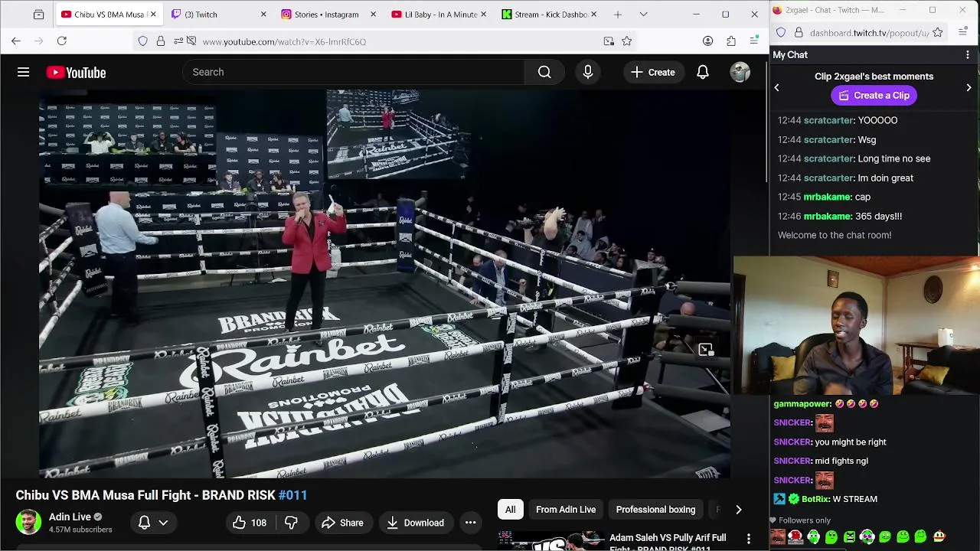Select Professional boxing chip
The height and width of the screenshot is (551, 980).
[x=655, y=510]
